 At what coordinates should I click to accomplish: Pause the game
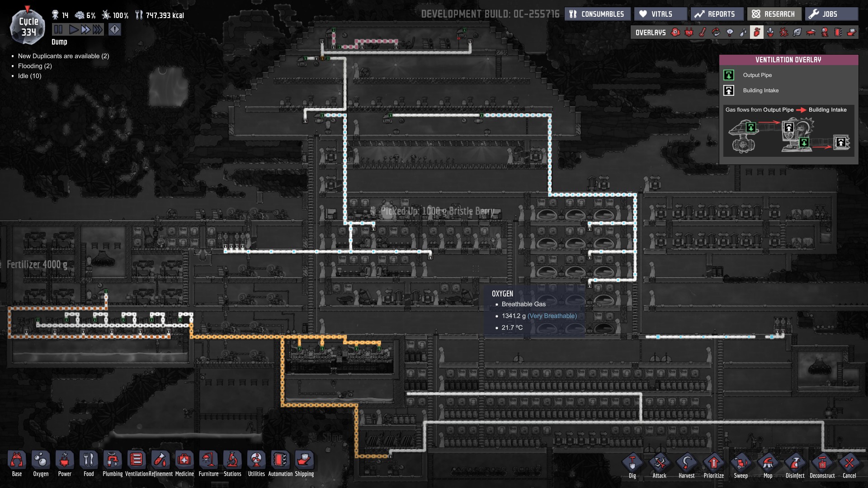(x=58, y=30)
